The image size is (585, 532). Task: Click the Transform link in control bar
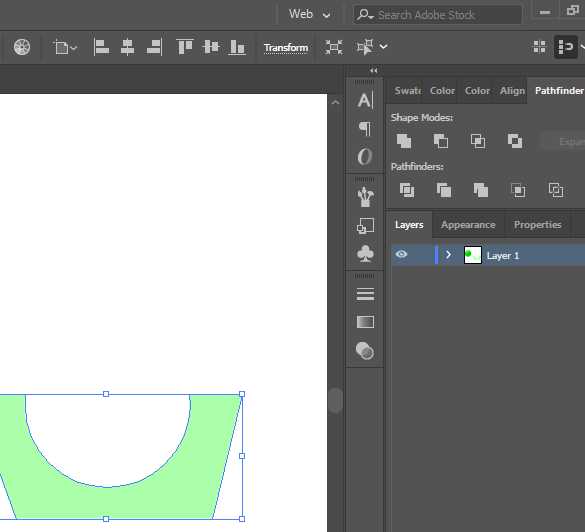286,48
